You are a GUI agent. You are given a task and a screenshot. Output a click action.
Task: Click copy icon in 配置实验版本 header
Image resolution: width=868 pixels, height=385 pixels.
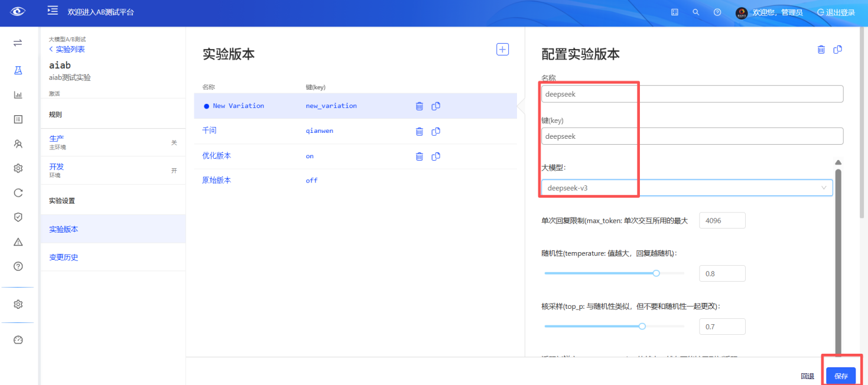point(837,50)
